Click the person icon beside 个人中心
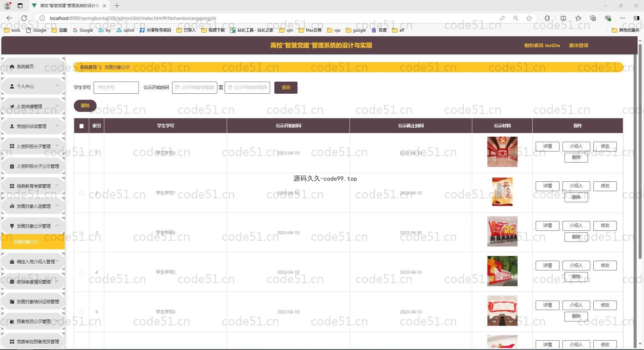This screenshot has height=350, width=644. [x=12, y=86]
